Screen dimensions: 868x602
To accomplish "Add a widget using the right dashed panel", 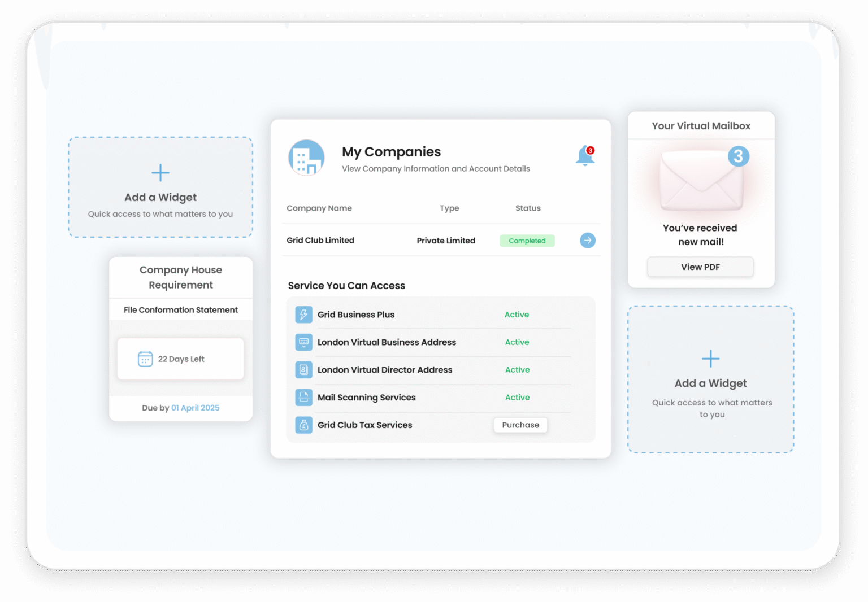I will coord(710,379).
